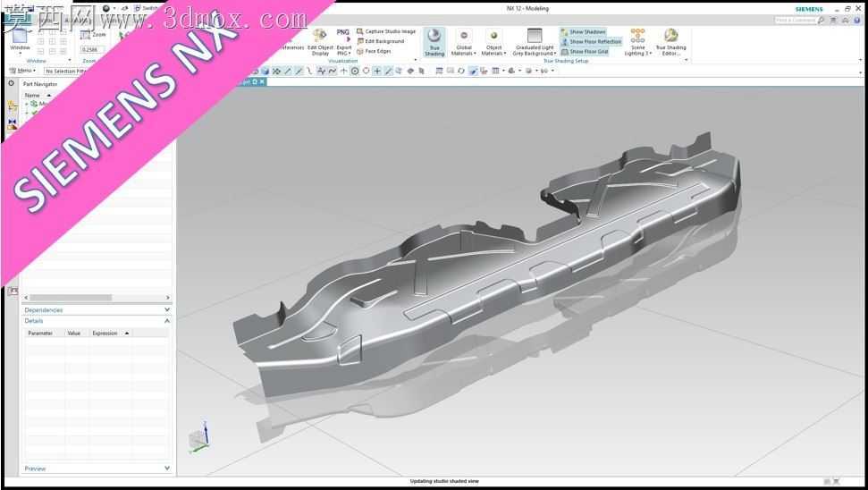Click Constraint Navigator sidebar icon

click(x=13, y=123)
